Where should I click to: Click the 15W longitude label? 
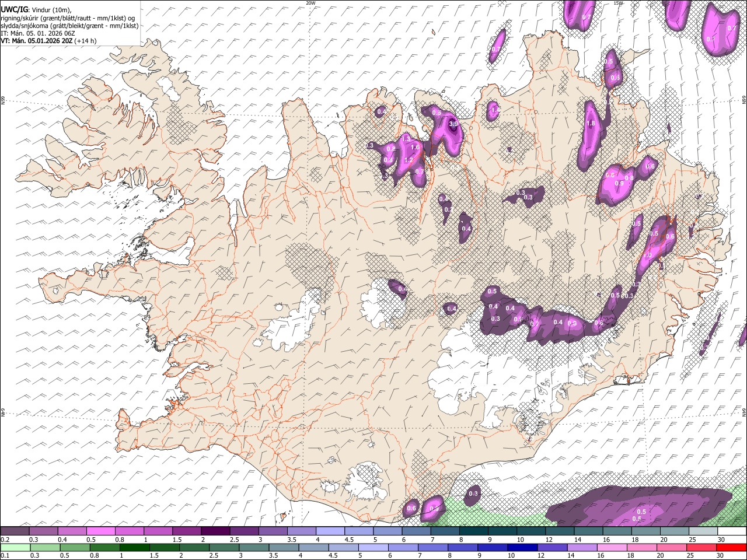618,3
